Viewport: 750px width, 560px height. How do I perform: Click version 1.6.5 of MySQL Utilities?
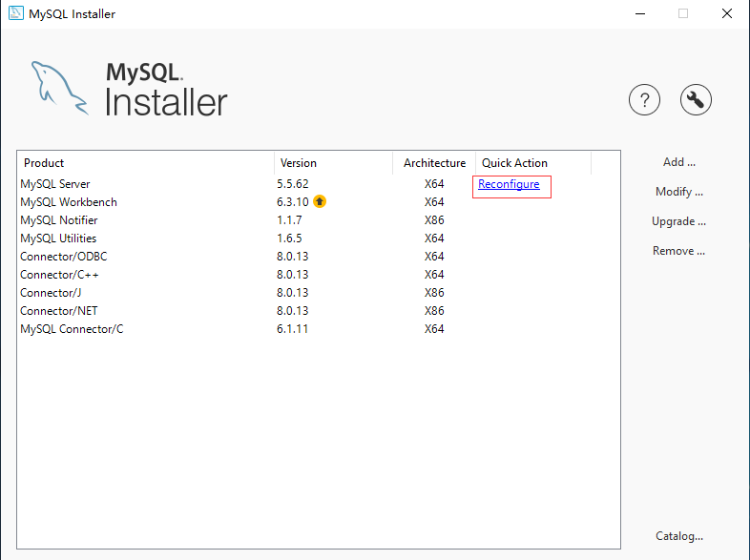(289, 239)
